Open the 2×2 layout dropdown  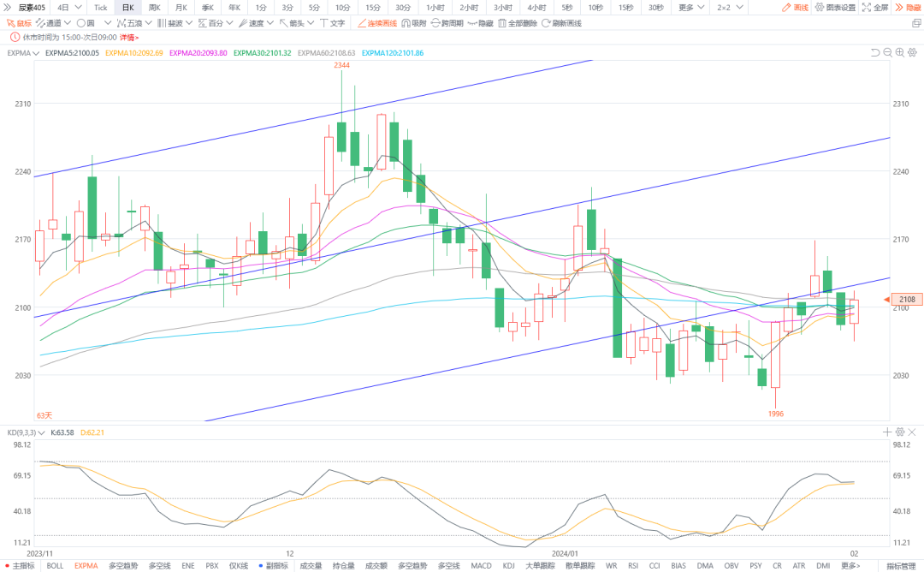730,8
